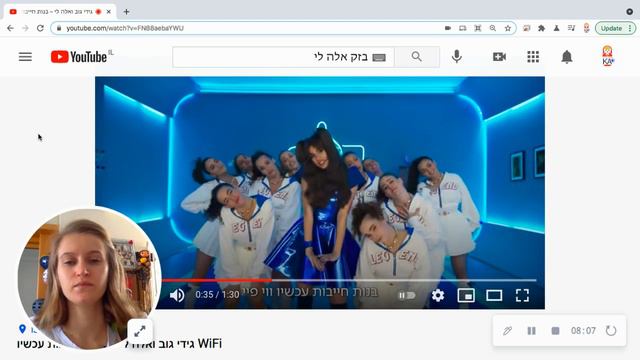The height and width of the screenshot is (360, 640).
Task: Go back in the browser
Action: 10,28
